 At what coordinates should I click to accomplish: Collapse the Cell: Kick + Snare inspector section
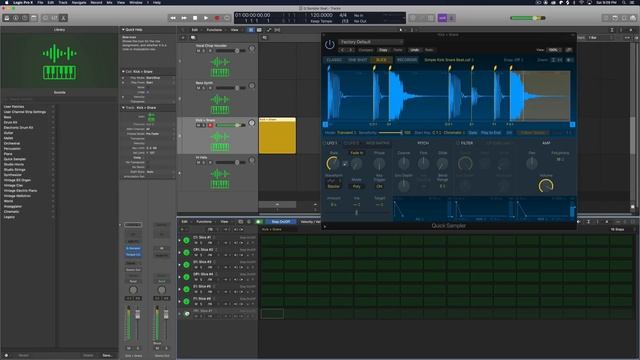[x=123, y=71]
